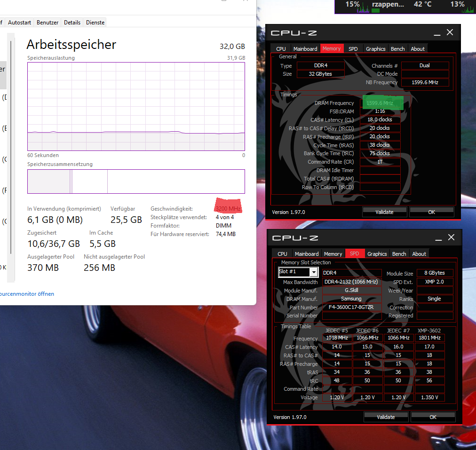Click the DRAM Frequency 1599.6 MHz value
The width and height of the screenshot is (476, 450).
pos(380,103)
